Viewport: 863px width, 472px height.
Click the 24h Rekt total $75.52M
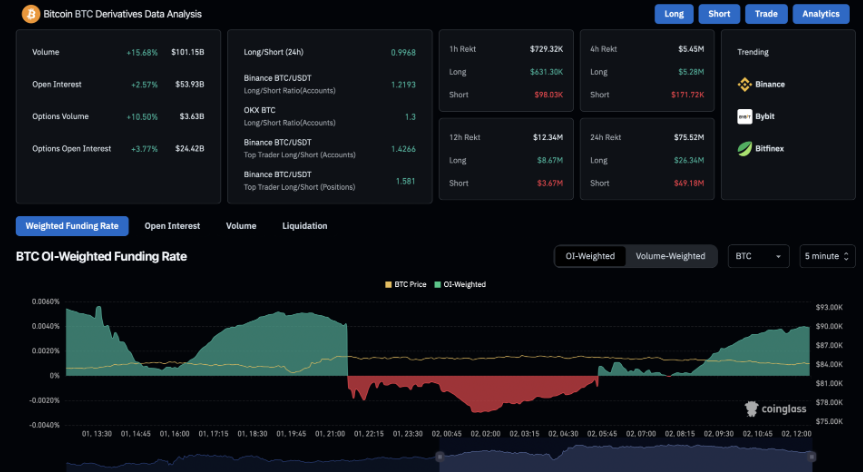click(689, 137)
